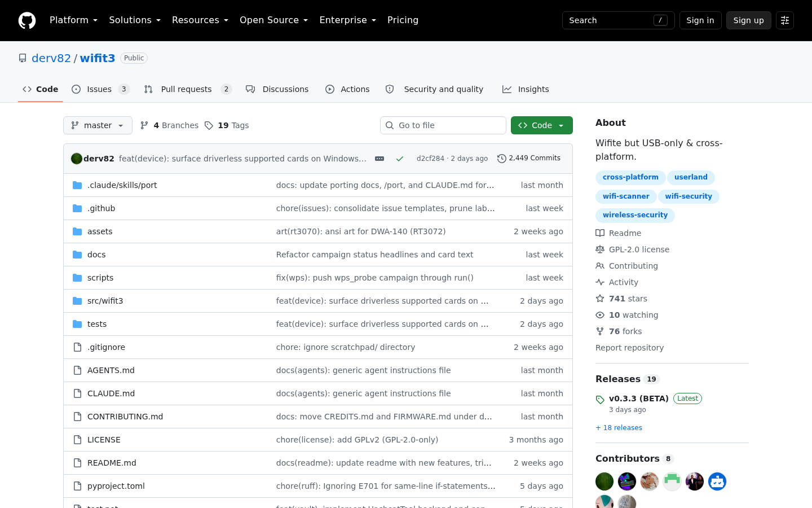Expand the Resources menu
The image size is (812, 508).
(x=200, y=20)
